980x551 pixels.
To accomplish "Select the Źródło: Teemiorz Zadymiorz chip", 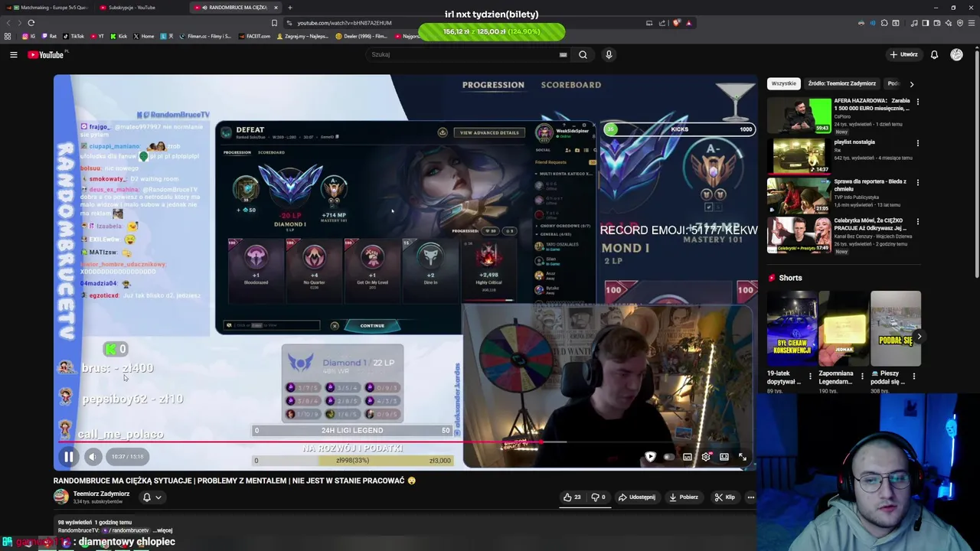I will [841, 83].
